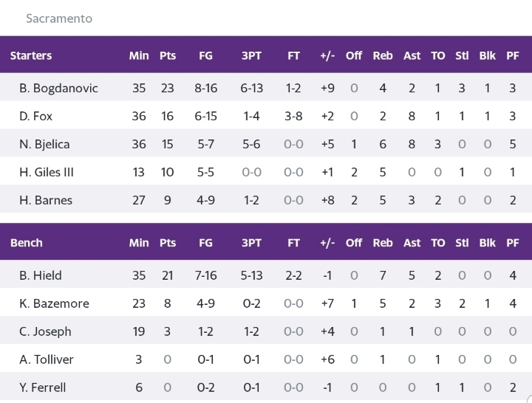Click the Bench table header label
Viewport: 532px width, 403px height.
(27, 243)
